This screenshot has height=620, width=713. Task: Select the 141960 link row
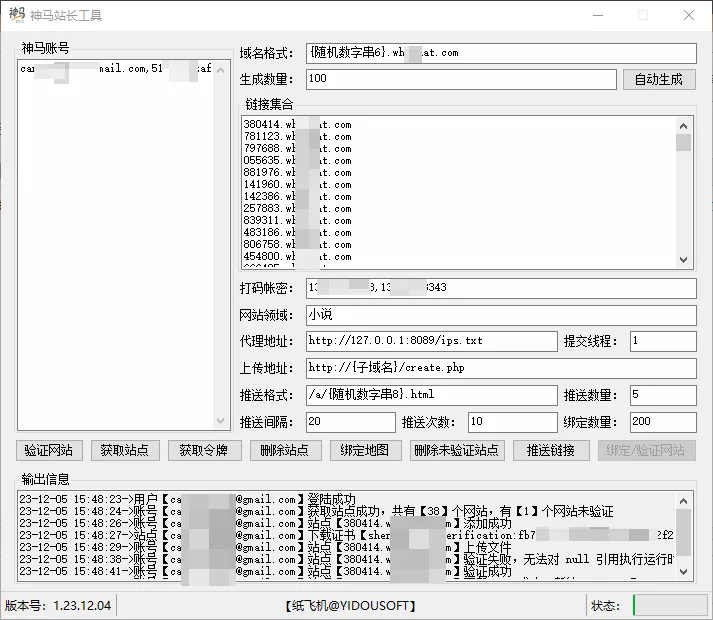[x=297, y=184]
